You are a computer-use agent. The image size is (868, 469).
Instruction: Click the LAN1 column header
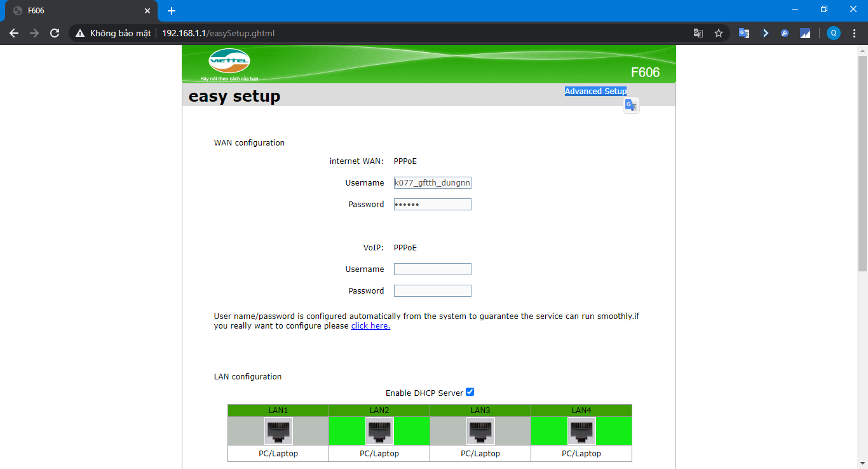[278, 411]
